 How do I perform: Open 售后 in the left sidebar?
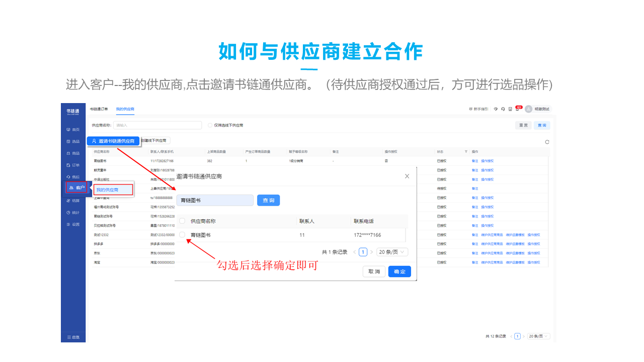(73, 177)
